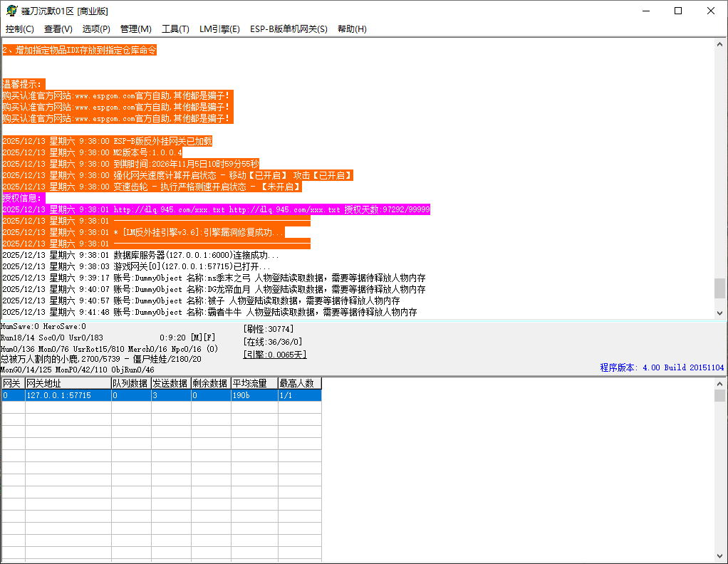
Task: Click the log scrollbar down arrow
Action: click(x=719, y=312)
